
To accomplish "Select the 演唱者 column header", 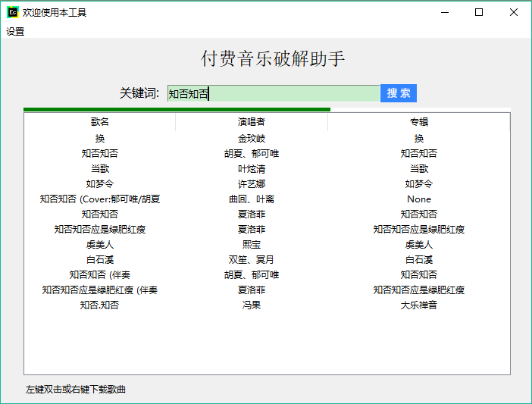I will [x=252, y=122].
